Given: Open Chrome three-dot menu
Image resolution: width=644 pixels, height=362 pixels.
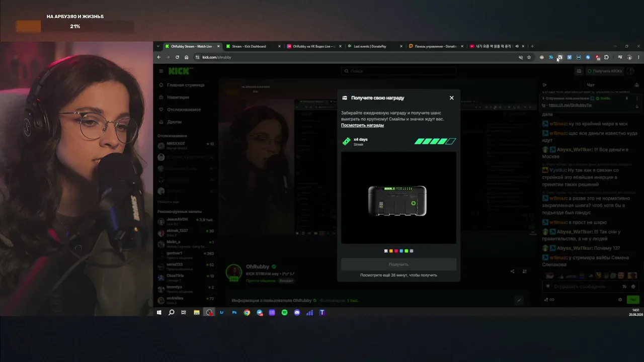Looking at the screenshot, I should coord(638,57).
